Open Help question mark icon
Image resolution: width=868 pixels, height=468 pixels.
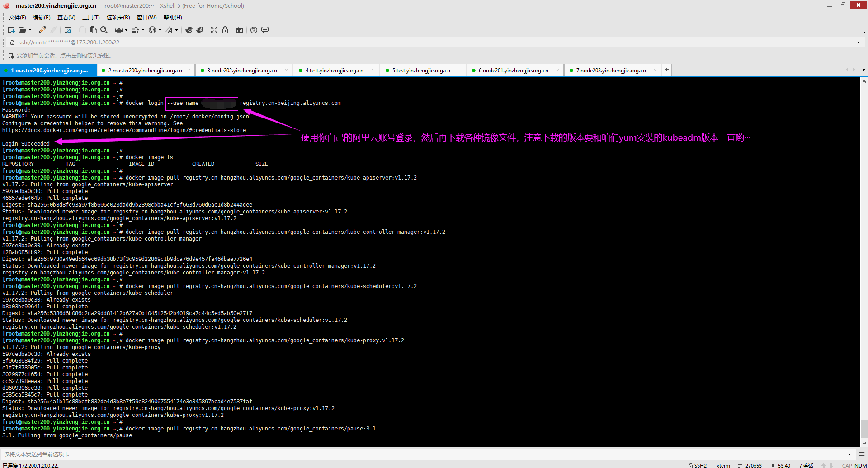[x=254, y=30]
